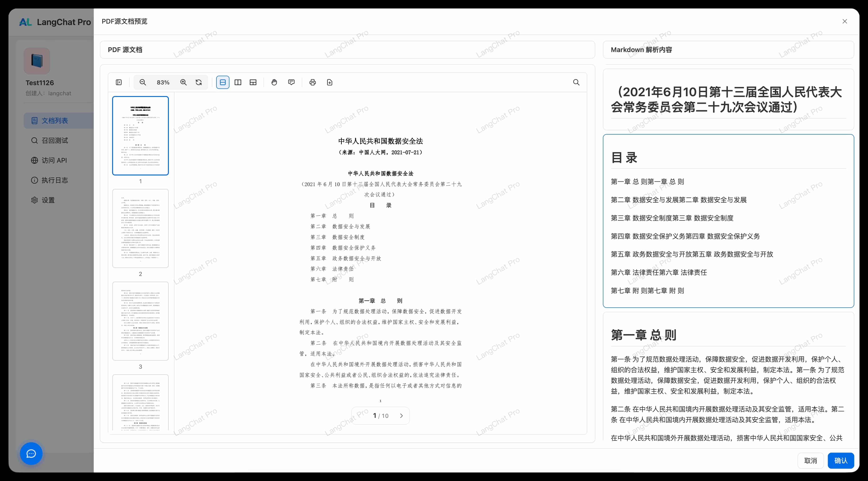The image size is (868, 481).
Task: Open the annotation comment tool
Action: 291,82
